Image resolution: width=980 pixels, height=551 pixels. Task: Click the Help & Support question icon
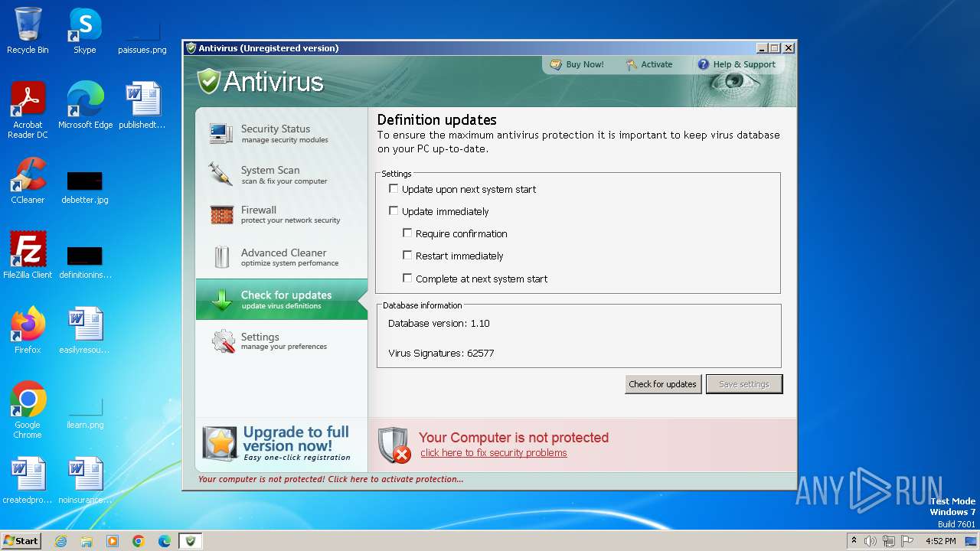703,65
